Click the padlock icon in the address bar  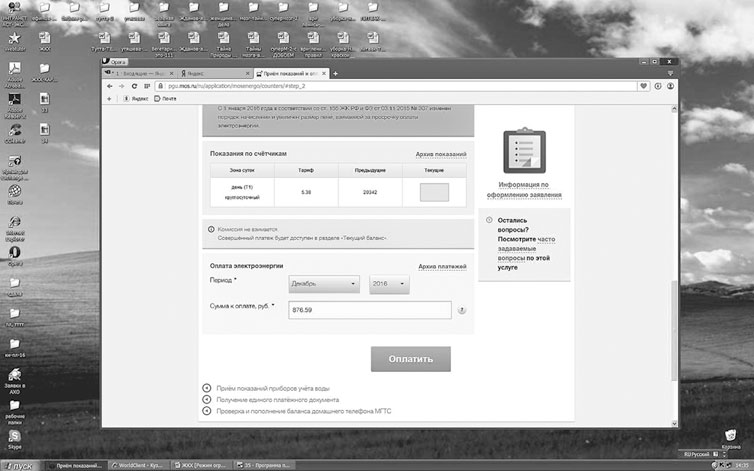click(161, 86)
